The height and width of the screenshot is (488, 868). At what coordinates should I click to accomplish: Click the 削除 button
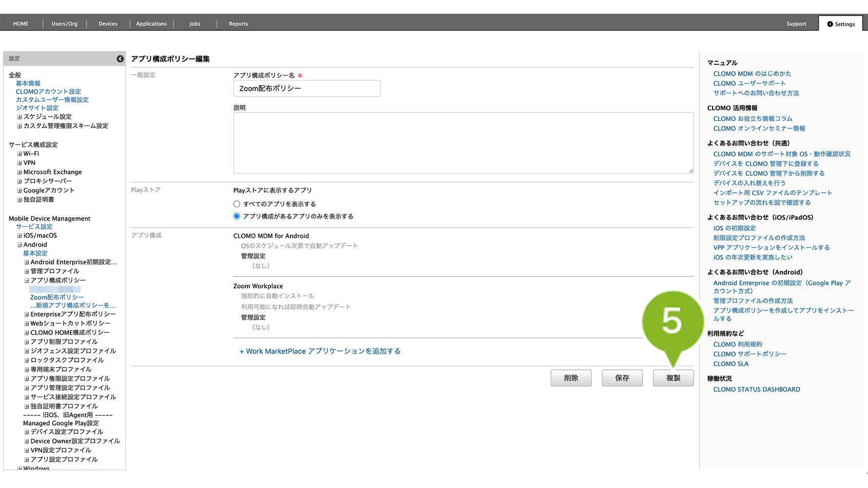[x=571, y=378]
